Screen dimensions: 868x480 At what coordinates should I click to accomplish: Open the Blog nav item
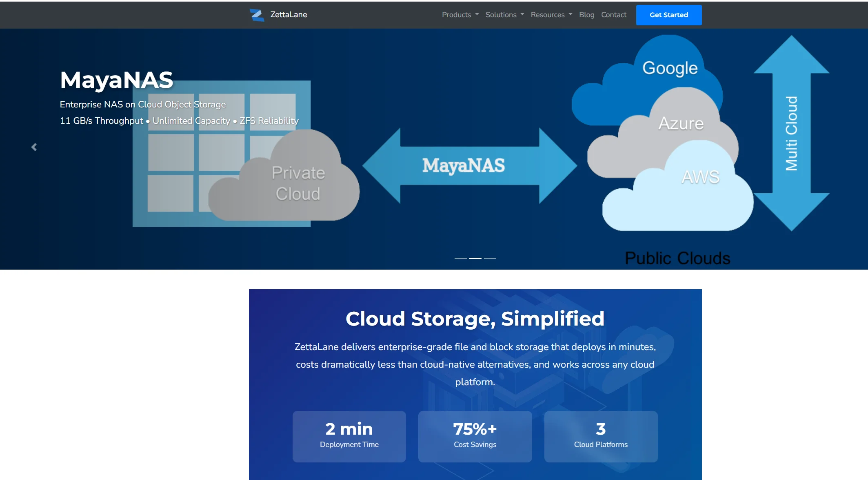click(x=586, y=15)
